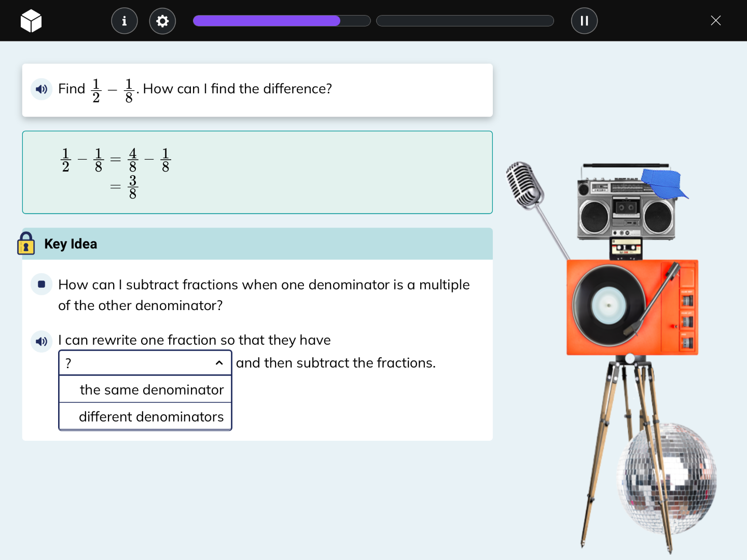Click the purple progress bar
This screenshot has height=560, width=747.
[266, 20]
